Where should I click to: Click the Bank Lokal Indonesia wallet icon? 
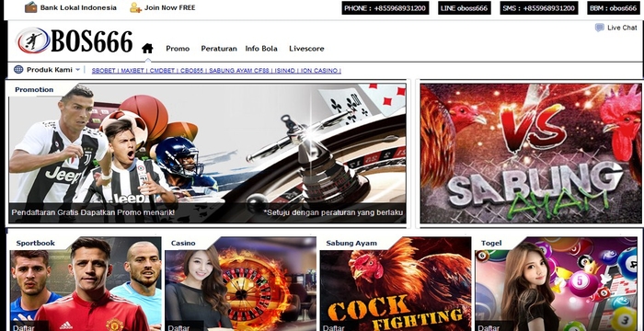pyautogui.click(x=30, y=7)
